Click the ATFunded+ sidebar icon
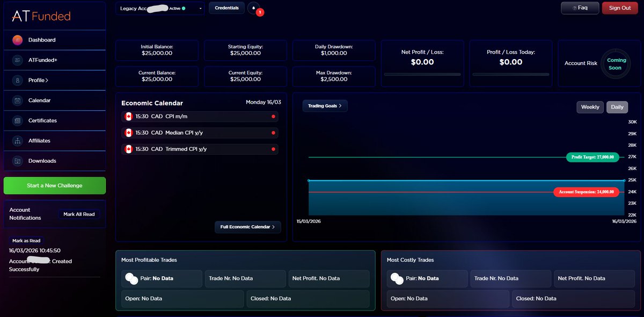644x317 pixels. (17, 60)
